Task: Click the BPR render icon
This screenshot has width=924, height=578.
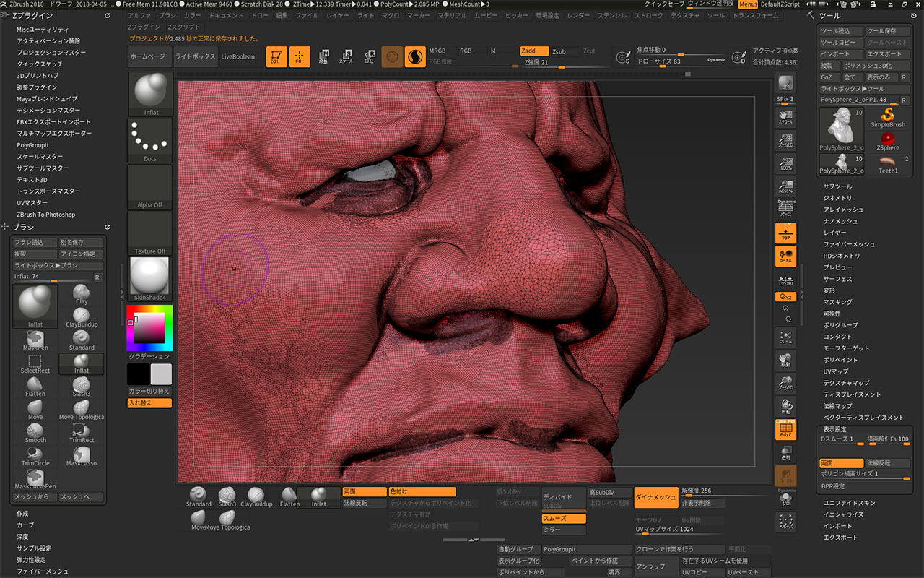Action: pos(785,83)
